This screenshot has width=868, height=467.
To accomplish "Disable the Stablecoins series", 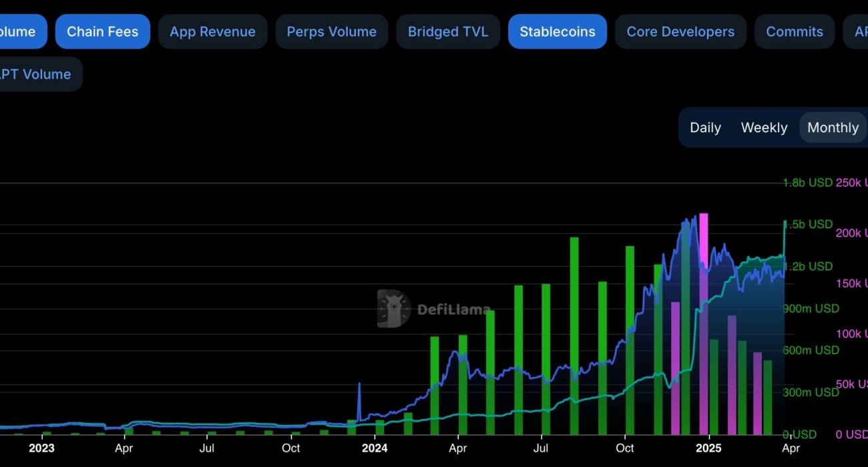I will (x=558, y=31).
